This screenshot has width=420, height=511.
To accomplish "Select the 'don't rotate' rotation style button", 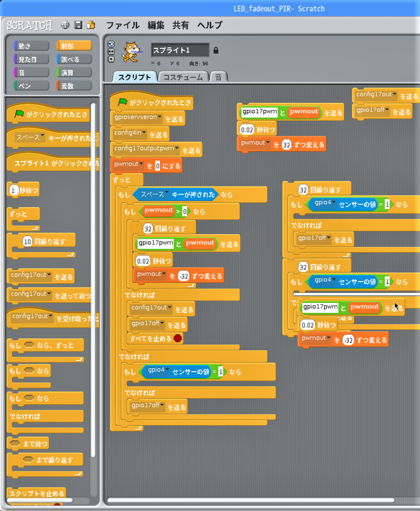I will point(111,59).
